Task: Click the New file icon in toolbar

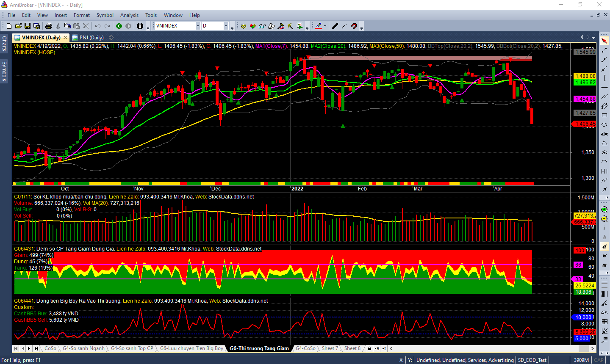Action: pos(9,26)
